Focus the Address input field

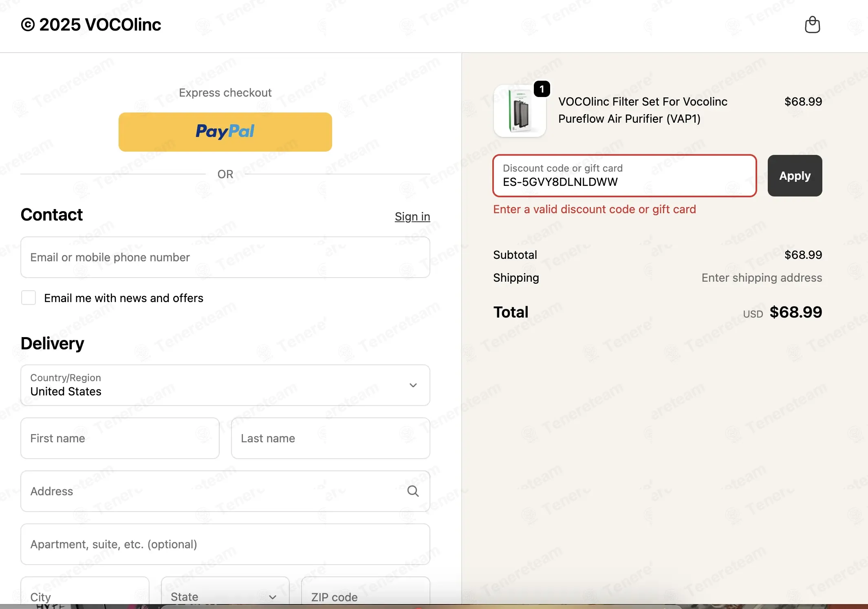click(225, 491)
